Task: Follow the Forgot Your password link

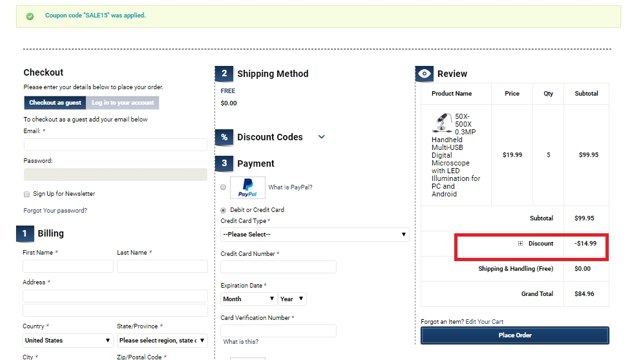Action: pyautogui.click(x=55, y=211)
